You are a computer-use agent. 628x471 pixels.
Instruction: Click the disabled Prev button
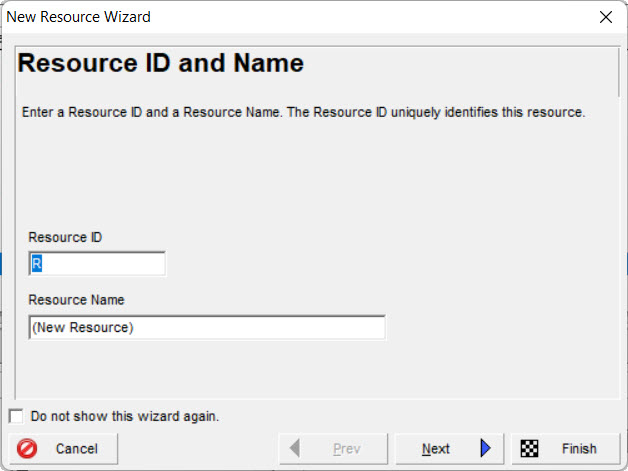click(333, 449)
